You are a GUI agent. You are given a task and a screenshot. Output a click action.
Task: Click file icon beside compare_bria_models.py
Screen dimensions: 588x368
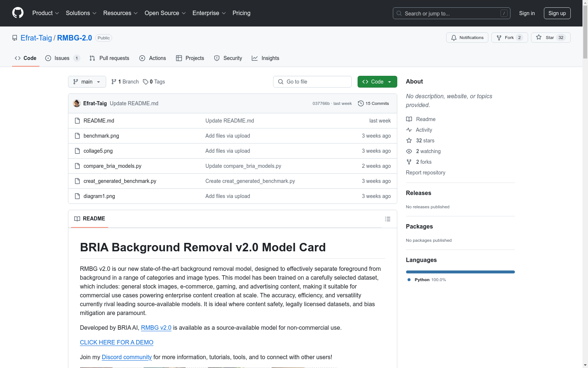click(77, 166)
